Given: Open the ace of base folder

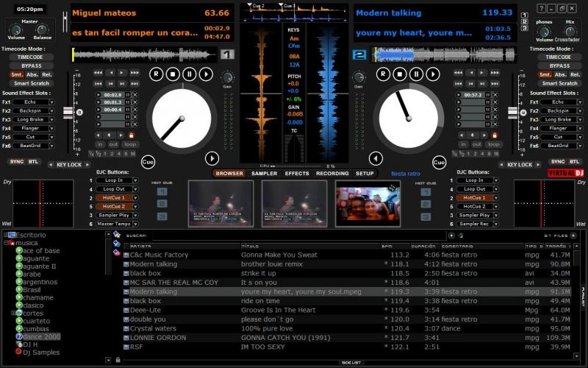Looking at the screenshot, I should click(x=37, y=251).
